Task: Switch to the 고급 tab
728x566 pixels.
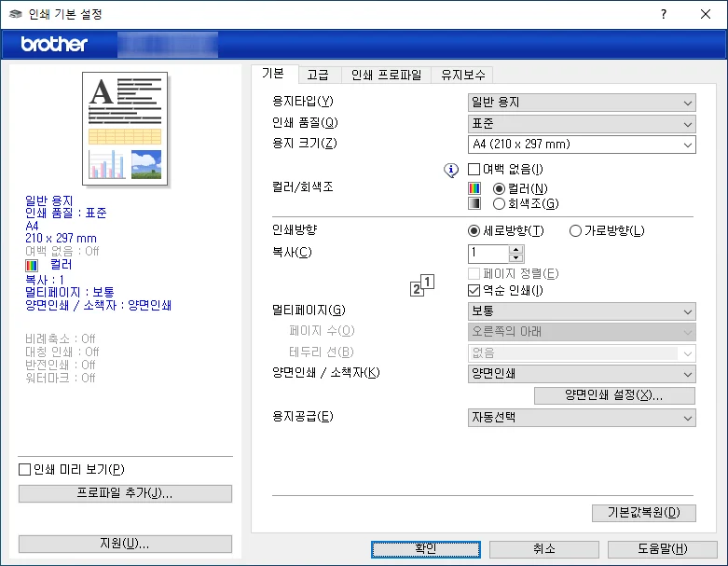Action: click(x=318, y=75)
